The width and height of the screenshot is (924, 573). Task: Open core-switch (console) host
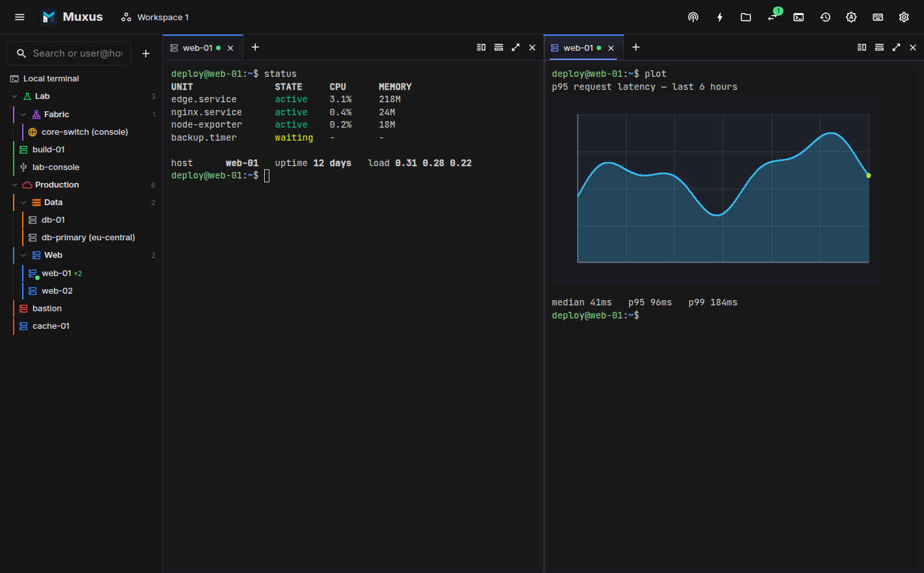coord(85,132)
